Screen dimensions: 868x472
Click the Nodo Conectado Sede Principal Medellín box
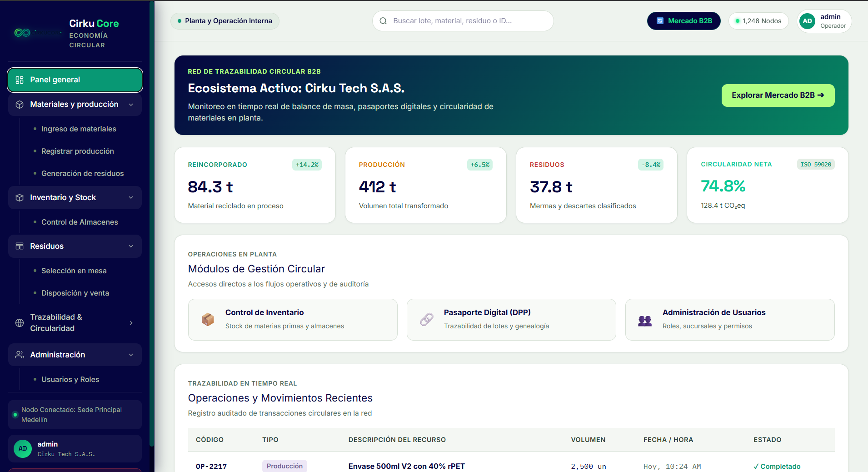[x=75, y=415]
